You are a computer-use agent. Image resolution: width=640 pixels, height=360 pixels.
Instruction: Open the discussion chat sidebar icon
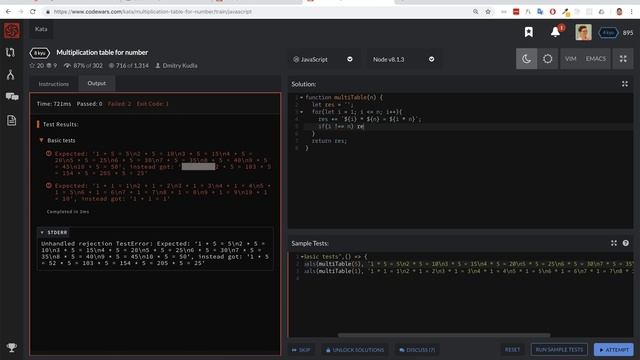click(12, 96)
